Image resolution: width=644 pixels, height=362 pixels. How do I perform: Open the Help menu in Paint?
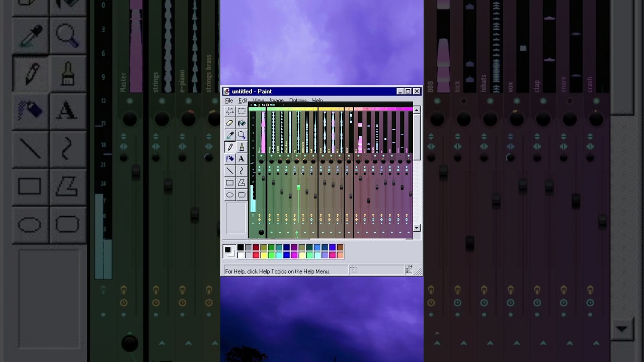tap(317, 101)
